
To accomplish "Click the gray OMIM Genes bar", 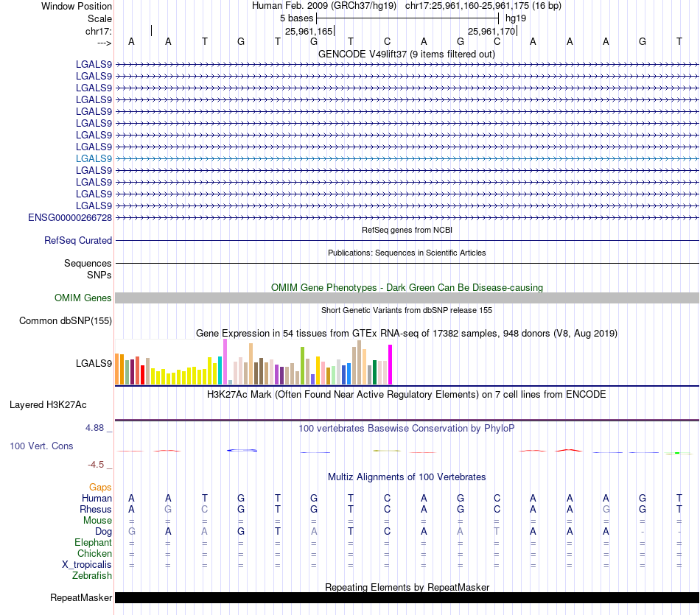I will pos(407,298).
